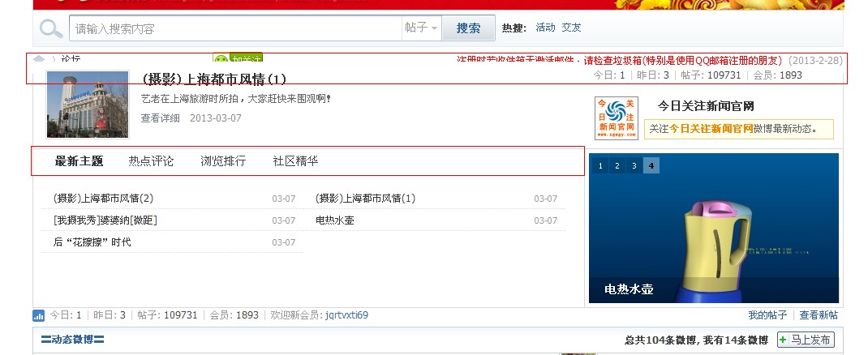Switch to 浏览排行 tab
The width and height of the screenshot is (868, 355).
pos(223,161)
